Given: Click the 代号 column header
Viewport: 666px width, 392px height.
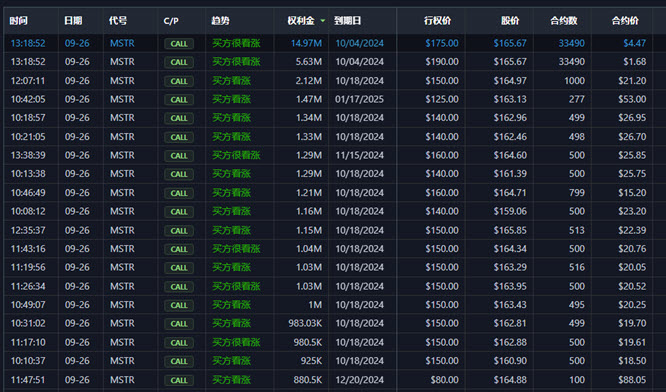Looking at the screenshot, I should pos(118,20).
